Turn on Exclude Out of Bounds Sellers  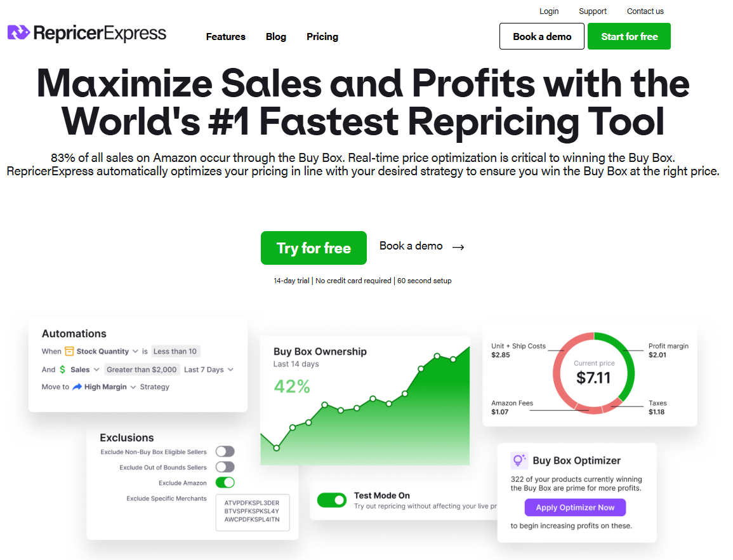pyautogui.click(x=225, y=467)
